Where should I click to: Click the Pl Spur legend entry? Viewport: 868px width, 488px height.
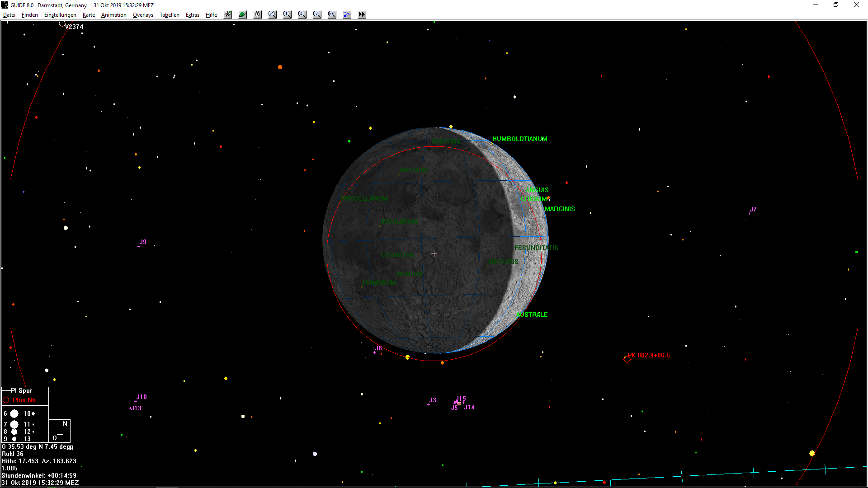click(22, 390)
